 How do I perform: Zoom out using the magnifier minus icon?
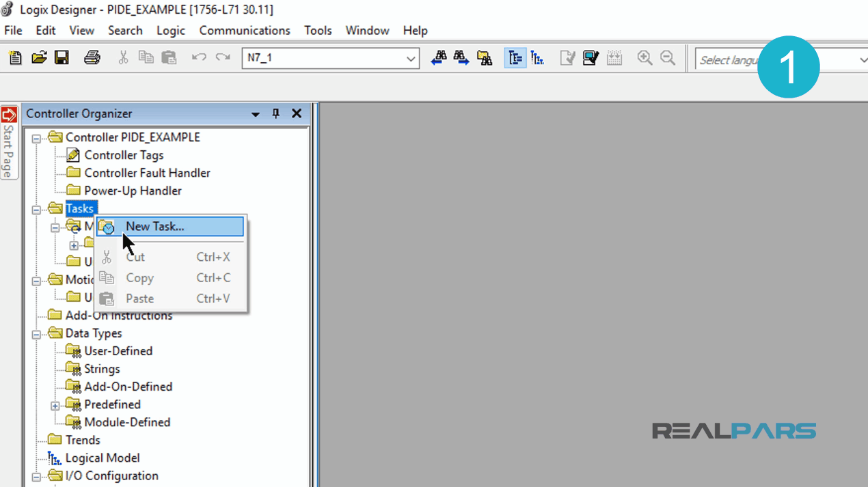[x=668, y=58]
